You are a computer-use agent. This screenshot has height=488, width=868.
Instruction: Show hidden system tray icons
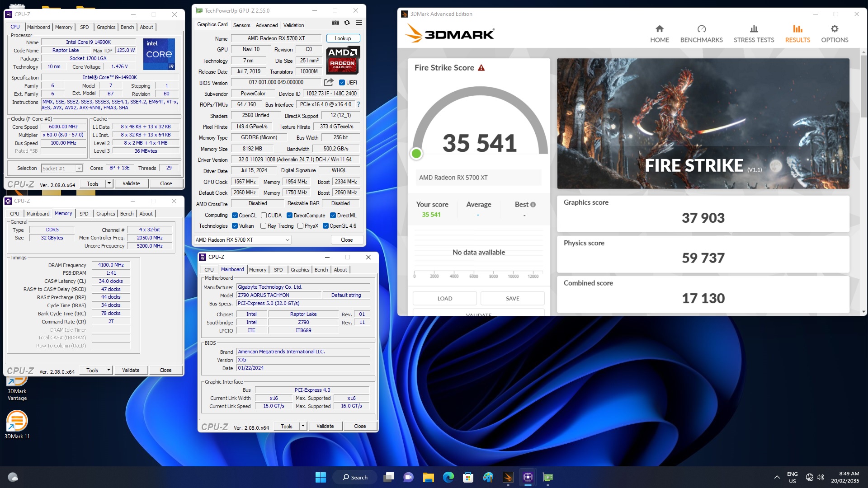click(x=777, y=477)
